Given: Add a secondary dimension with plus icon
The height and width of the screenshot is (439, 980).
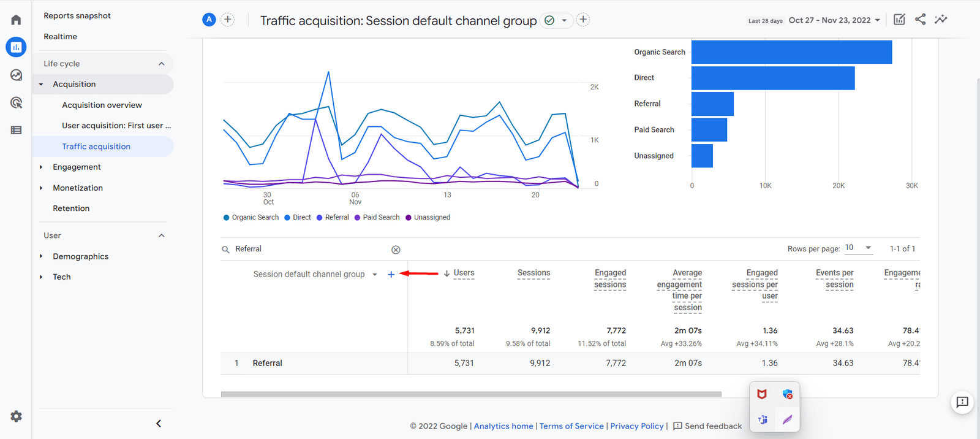Looking at the screenshot, I should [x=391, y=274].
